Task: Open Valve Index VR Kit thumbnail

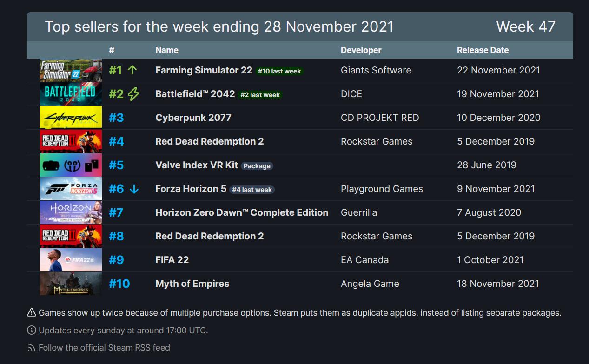Action: click(x=71, y=165)
